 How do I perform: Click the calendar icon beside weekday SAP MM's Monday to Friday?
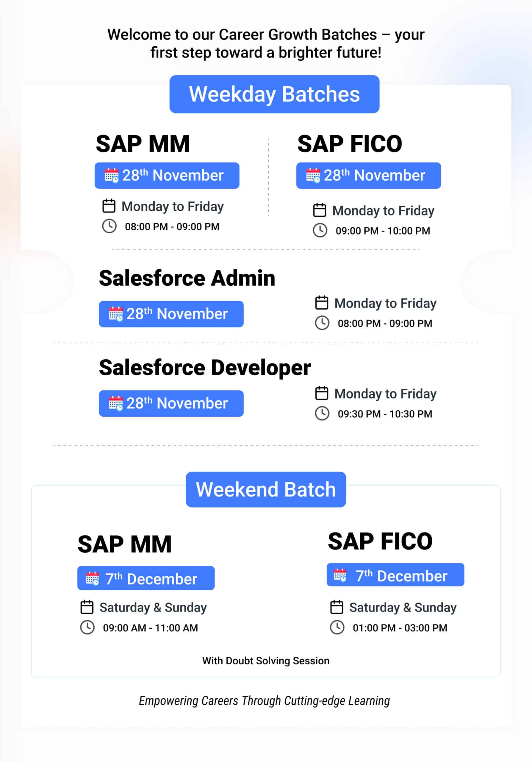[x=109, y=206]
